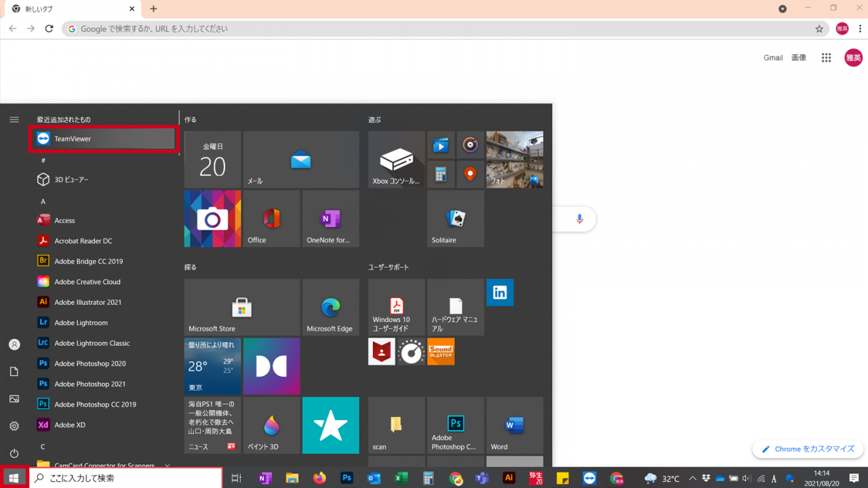Open TeamViewer from the recently added list
This screenshot has width=868, height=488.
click(104, 139)
